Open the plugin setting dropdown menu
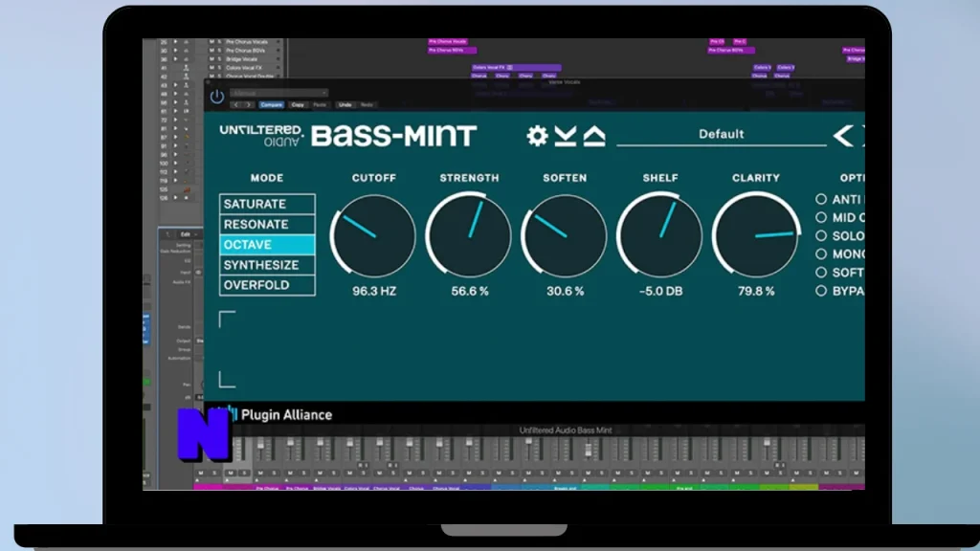Screen dimensions: 980x551 tap(278, 93)
